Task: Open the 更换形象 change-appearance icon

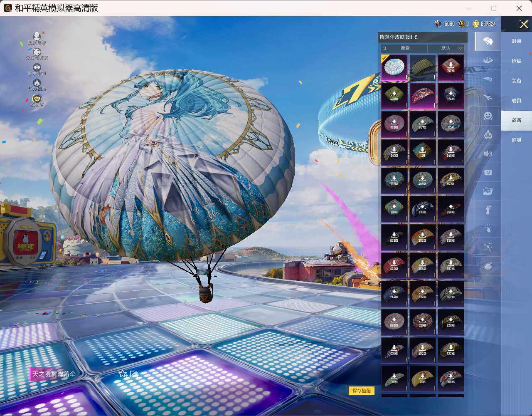Action: 37,36
